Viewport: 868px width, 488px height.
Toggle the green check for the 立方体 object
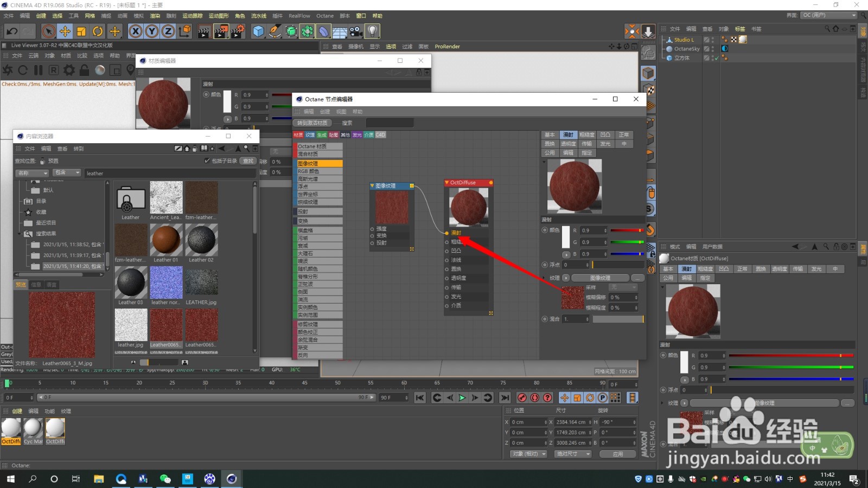717,58
